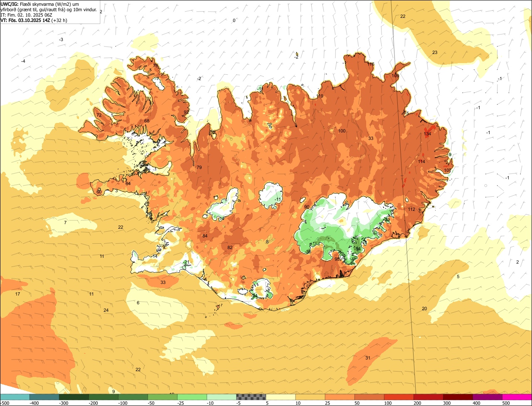
Task: Click legend swatch between -100 and -50
Action: coord(133,397)
